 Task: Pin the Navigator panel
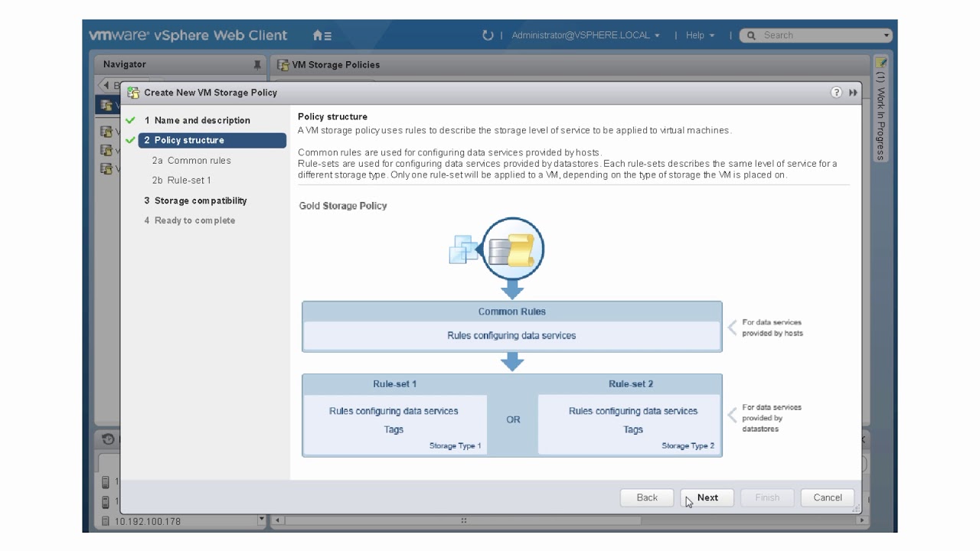pyautogui.click(x=257, y=65)
